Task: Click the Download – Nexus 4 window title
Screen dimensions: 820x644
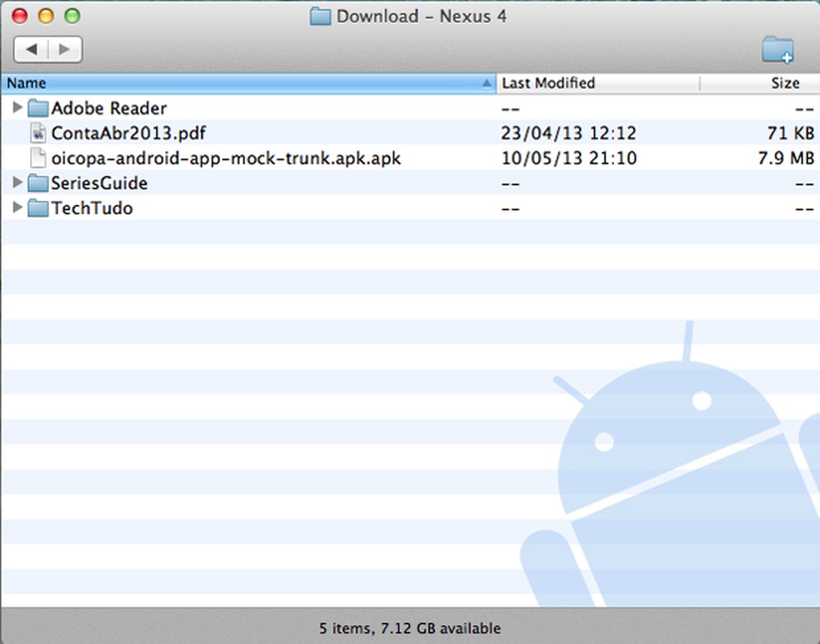Action: [x=422, y=16]
